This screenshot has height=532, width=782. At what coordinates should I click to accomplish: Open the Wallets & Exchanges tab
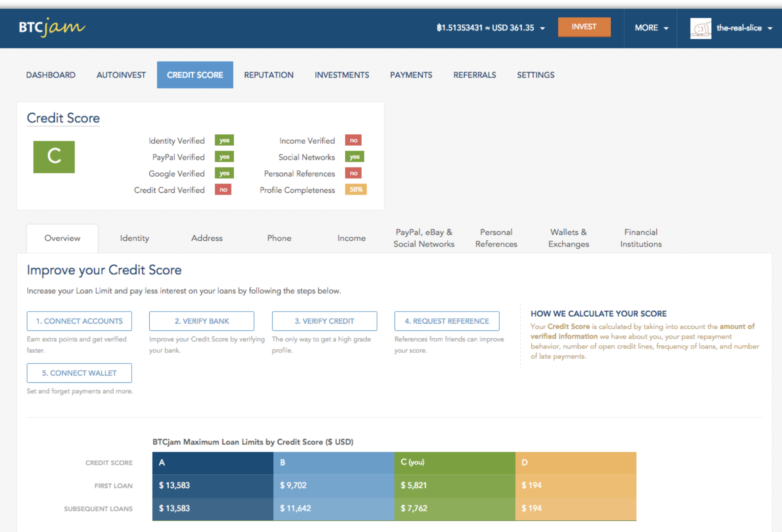tap(568, 238)
